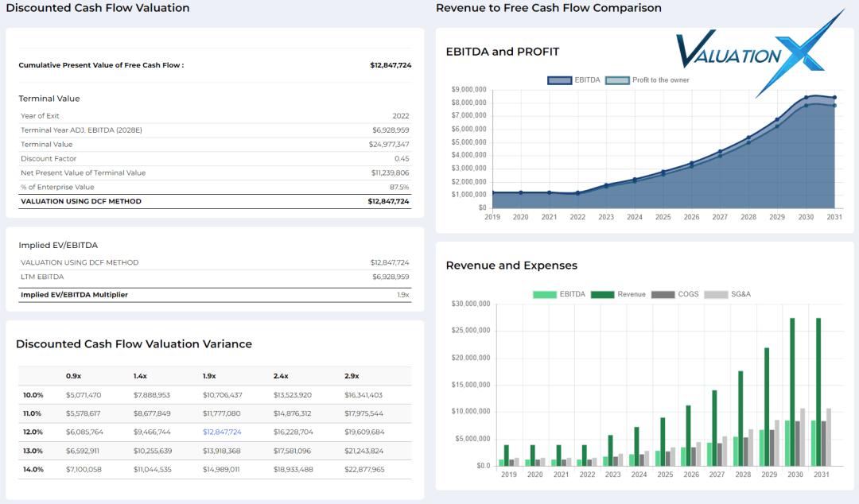Select the 2030 EBITDA data point on line chart
The height and width of the screenshot is (504, 859).
806,98
